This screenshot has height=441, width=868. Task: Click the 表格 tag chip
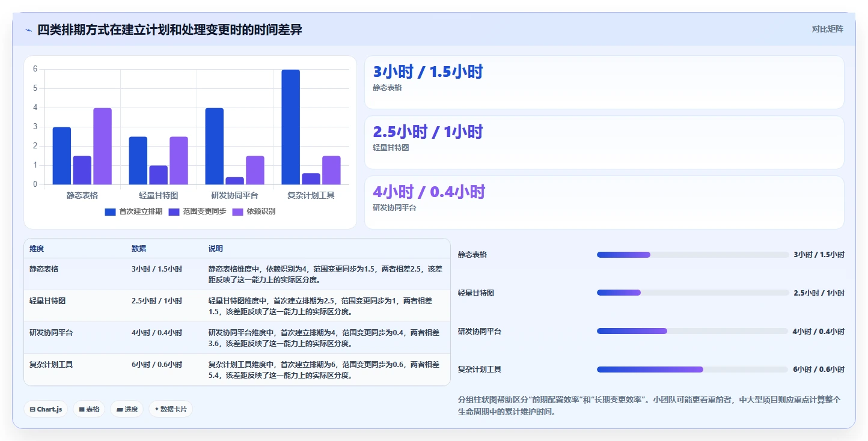tap(89, 409)
